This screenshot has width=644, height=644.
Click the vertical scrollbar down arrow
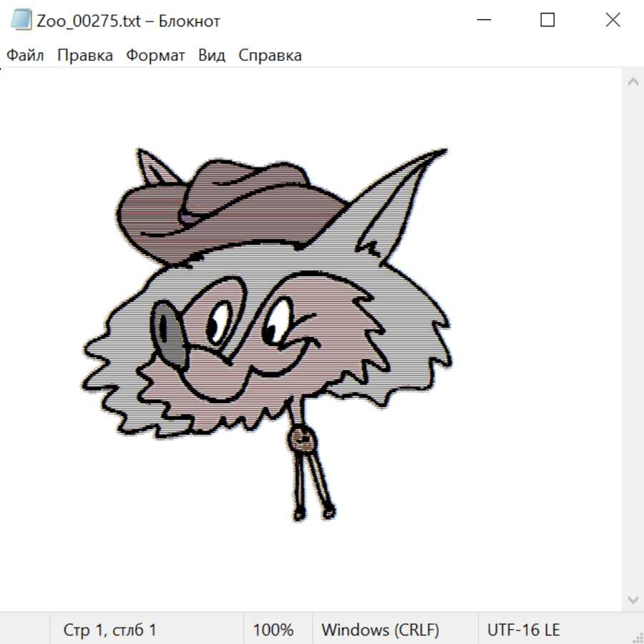point(633,599)
